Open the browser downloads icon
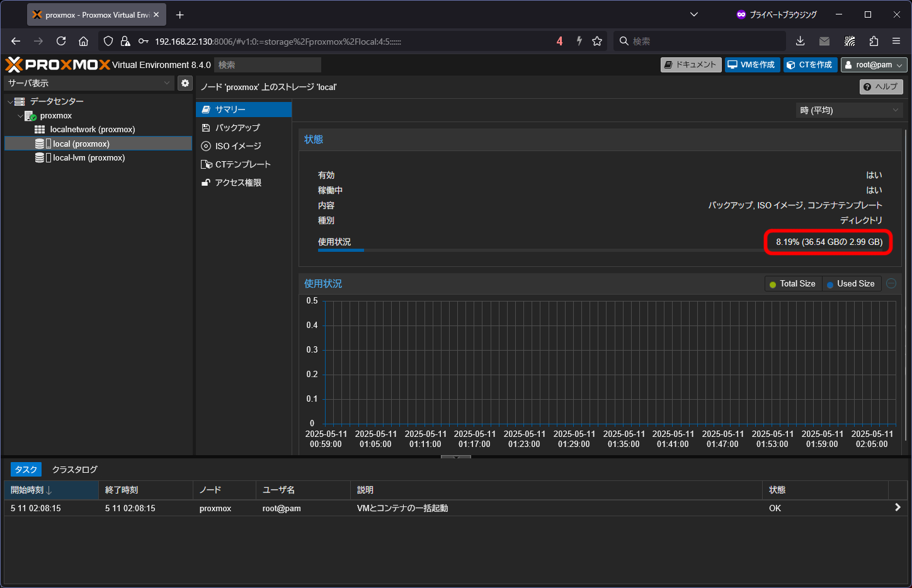The height and width of the screenshot is (588, 912). coord(800,41)
